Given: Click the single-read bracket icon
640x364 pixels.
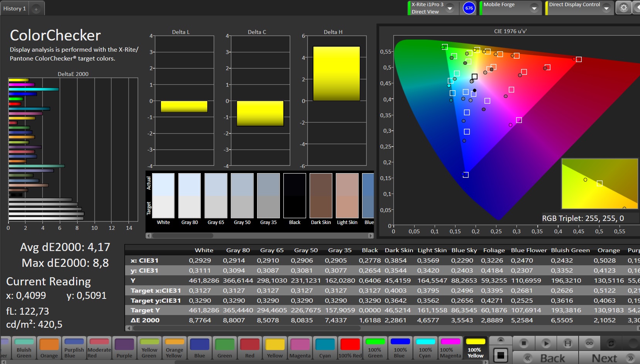Looking at the screenshot, I should coord(568,343).
